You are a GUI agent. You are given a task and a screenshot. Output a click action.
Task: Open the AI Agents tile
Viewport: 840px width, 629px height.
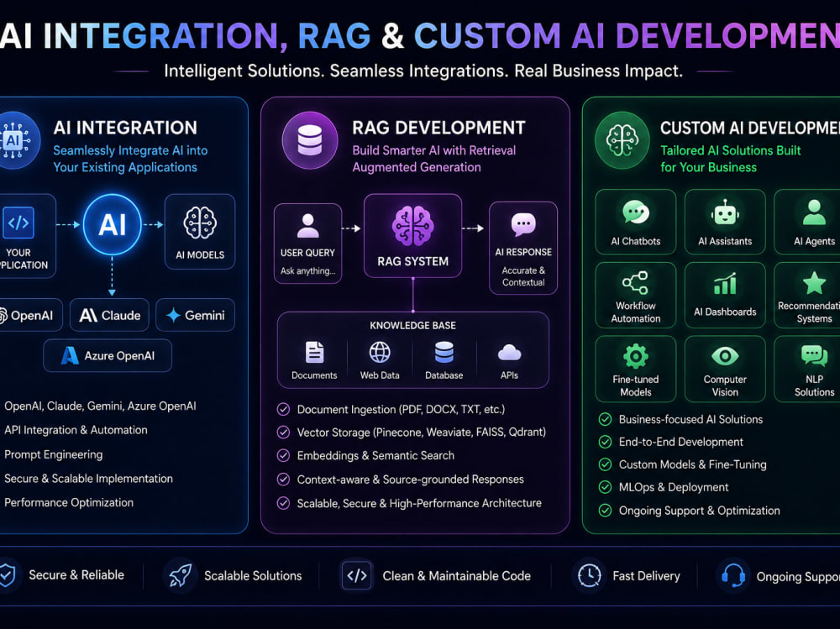(807, 222)
